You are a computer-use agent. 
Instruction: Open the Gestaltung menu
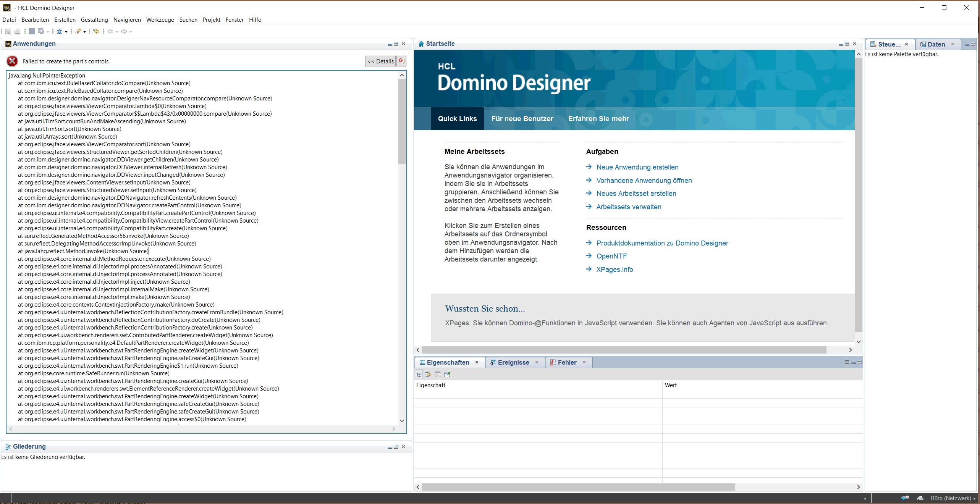pos(94,20)
